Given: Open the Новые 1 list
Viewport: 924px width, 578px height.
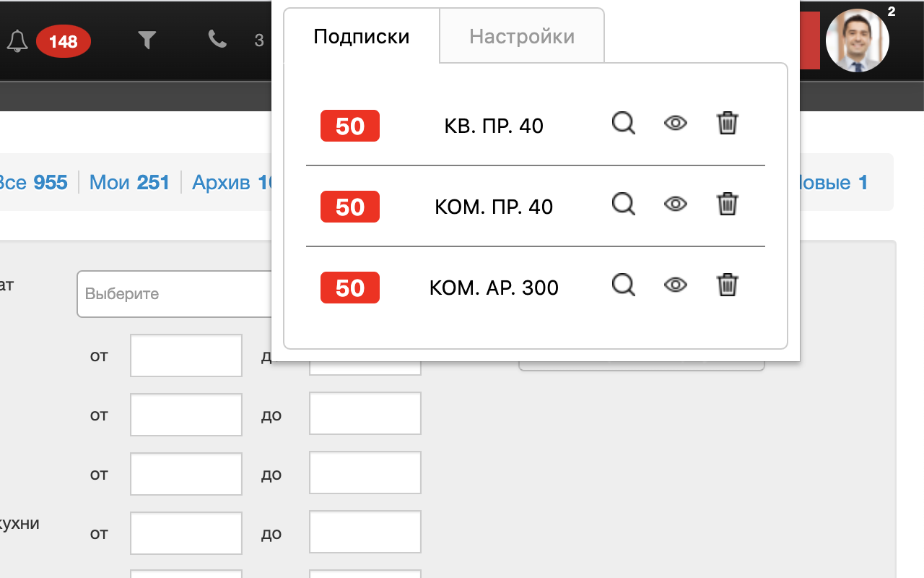Looking at the screenshot, I should coord(832,182).
